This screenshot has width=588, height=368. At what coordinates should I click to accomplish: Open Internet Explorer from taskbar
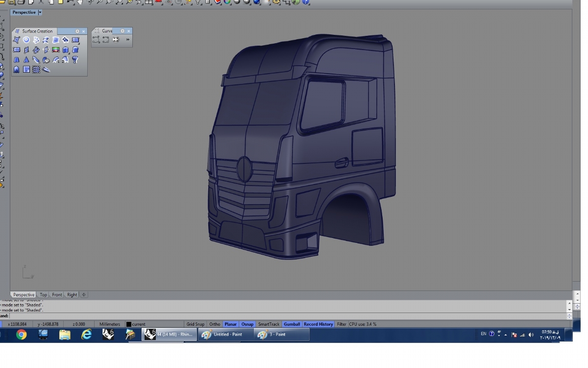(87, 335)
